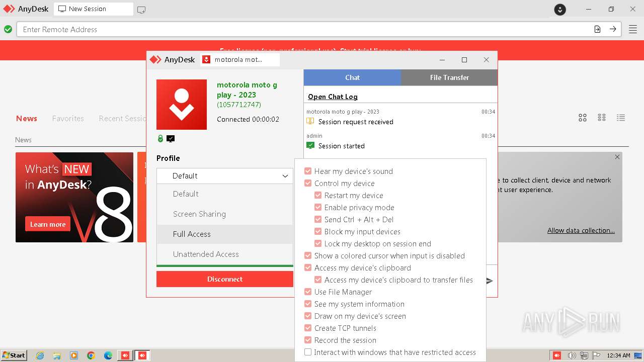Toggle Enable privacy mode checkbox
Screen dimensions: 644x362
(x=318, y=208)
